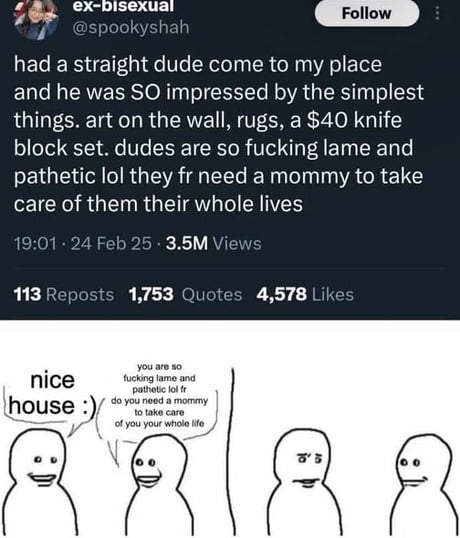Click the leftmost smiling cartoon figure

(39, 482)
